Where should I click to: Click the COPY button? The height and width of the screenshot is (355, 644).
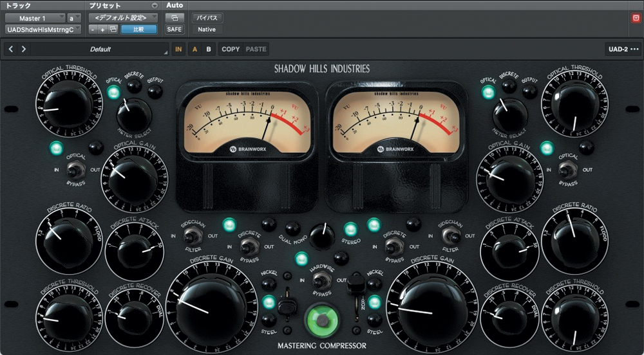click(x=231, y=49)
